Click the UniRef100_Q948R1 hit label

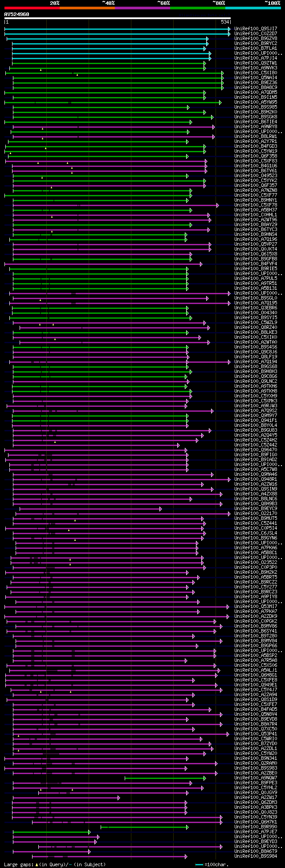click(256, 479)
